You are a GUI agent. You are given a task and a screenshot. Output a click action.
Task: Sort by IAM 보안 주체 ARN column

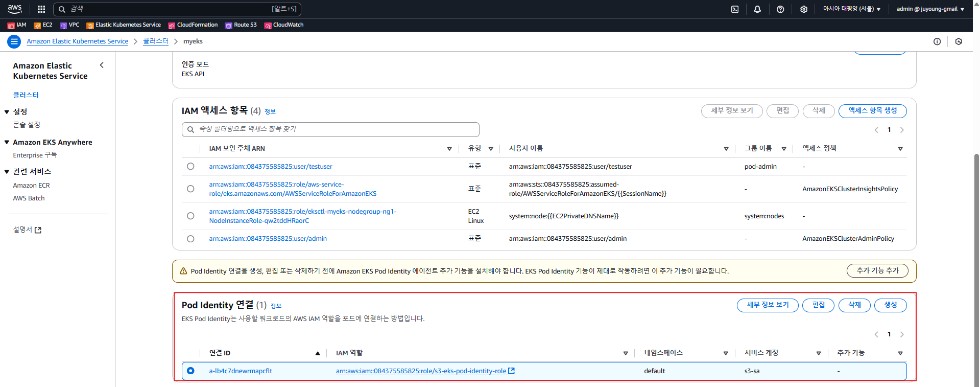click(x=449, y=149)
